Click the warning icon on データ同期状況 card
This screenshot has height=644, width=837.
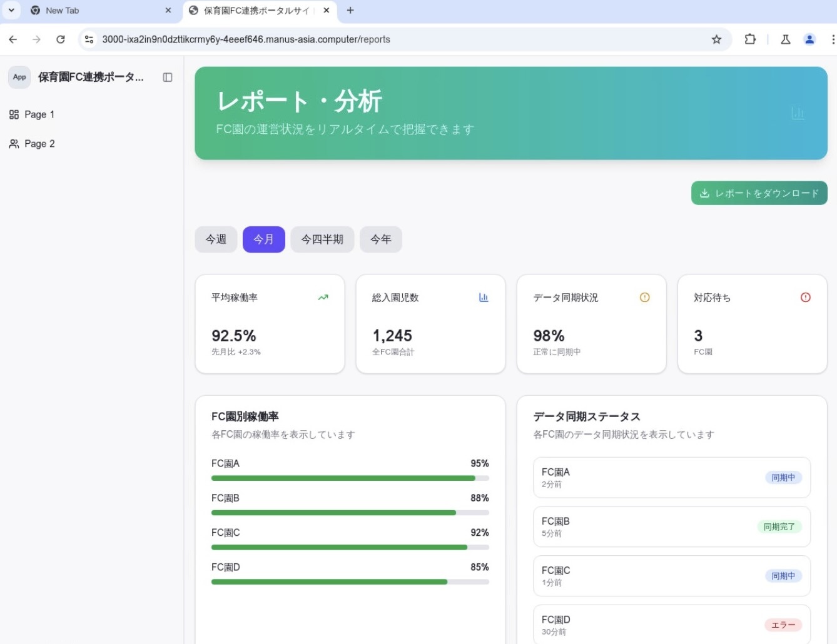pos(644,298)
